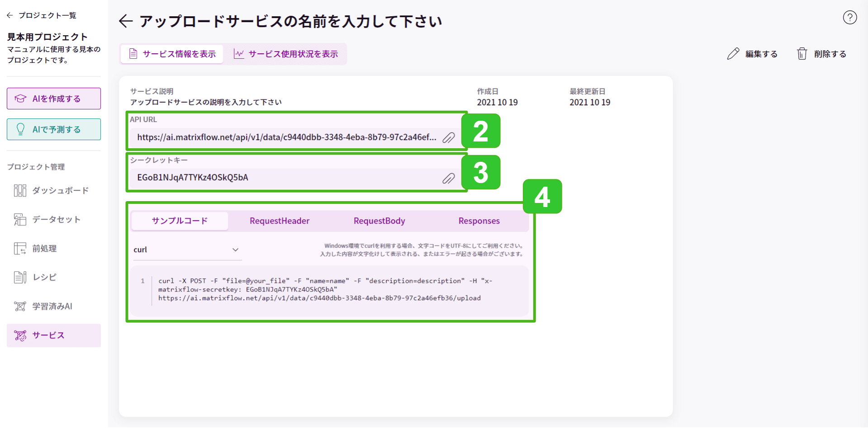This screenshot has width=868, height=428.
Task: Open the help question mark icon
Action: pos(849,18)
